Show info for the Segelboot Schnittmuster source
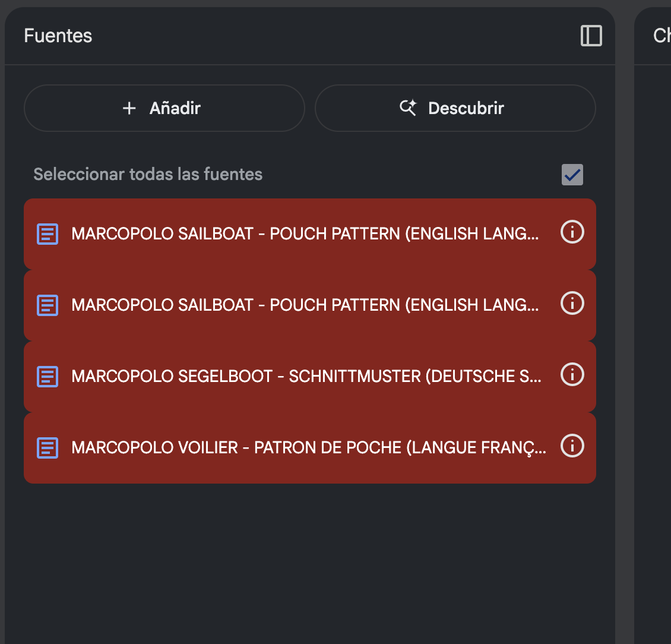Screen dimensions: 671x644 coord(572,375)
